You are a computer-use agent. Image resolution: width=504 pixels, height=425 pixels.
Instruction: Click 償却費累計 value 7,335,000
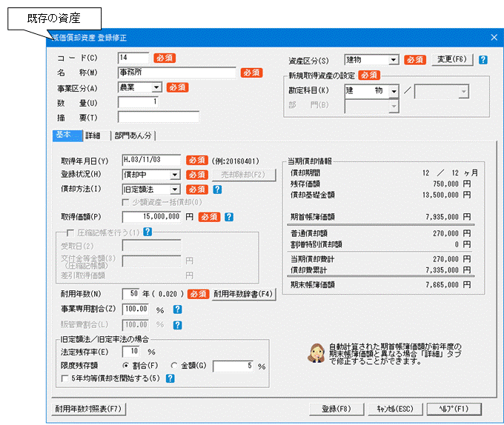(442, 270)
